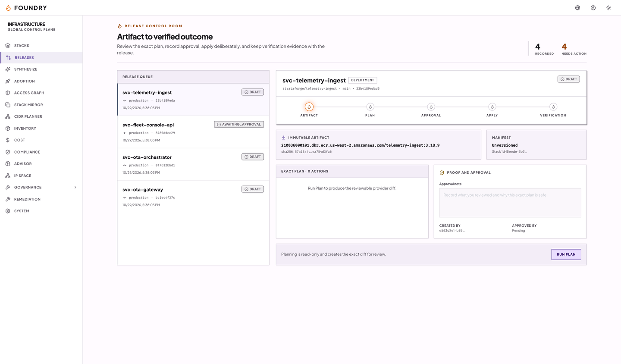Click the sha256 digest text
The height and width of the screenshot is (364, 621).
tap(307, 152)
